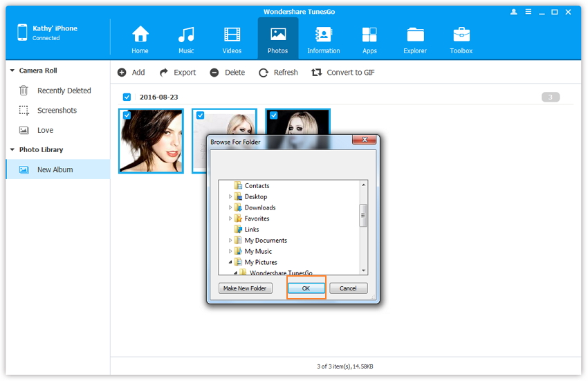This screenshot has height=381, width=588.
Task: Click the Make New Folder button
Action: 246,288
